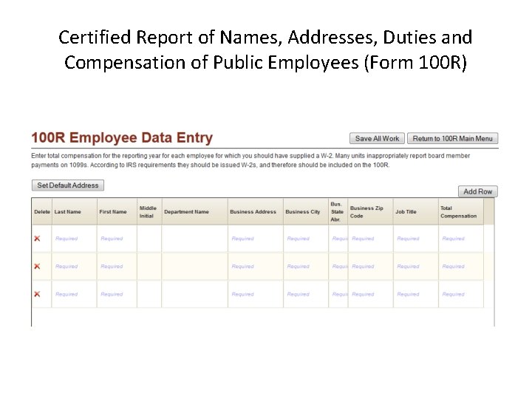Click the Department Name column header
Screen dimensions: 532x399
[195, 212]
